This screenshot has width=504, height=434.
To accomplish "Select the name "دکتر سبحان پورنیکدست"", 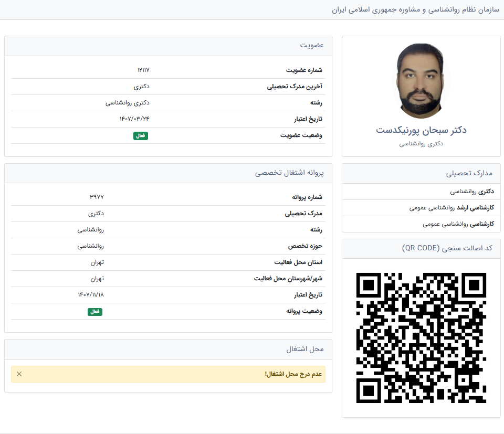I will pos(421,130).
